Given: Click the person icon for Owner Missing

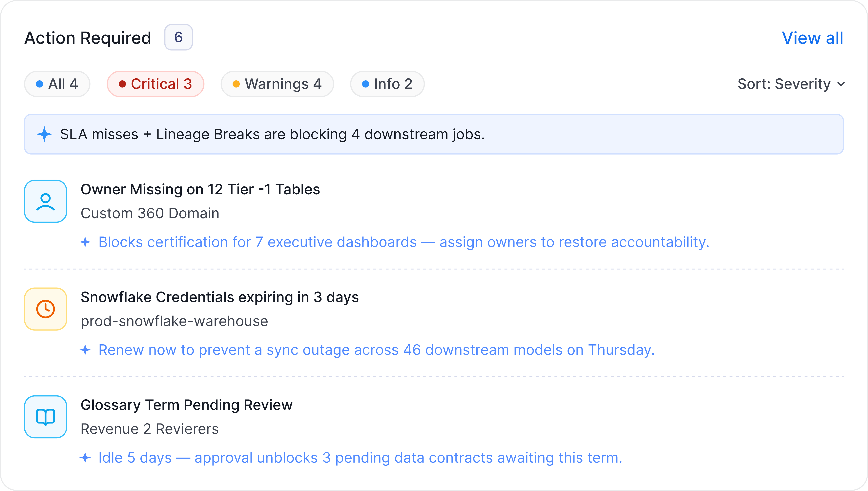Looking at the screenshot, I should 46,201.
